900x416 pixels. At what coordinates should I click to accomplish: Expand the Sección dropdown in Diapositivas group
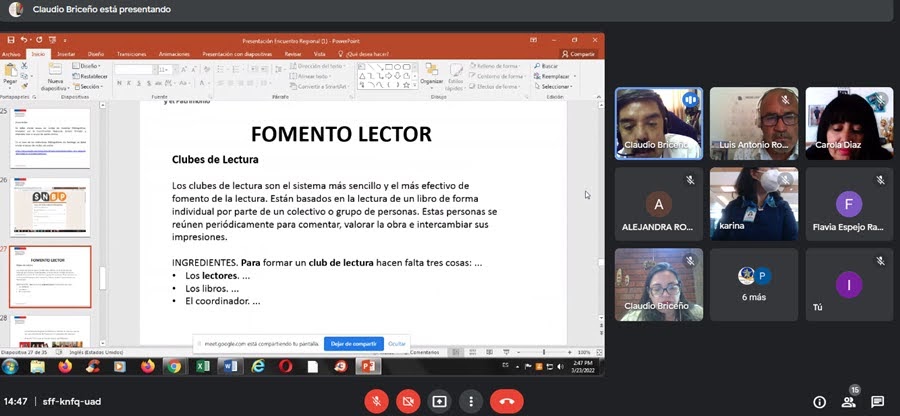pyautogui.click(x=90, y=86)
